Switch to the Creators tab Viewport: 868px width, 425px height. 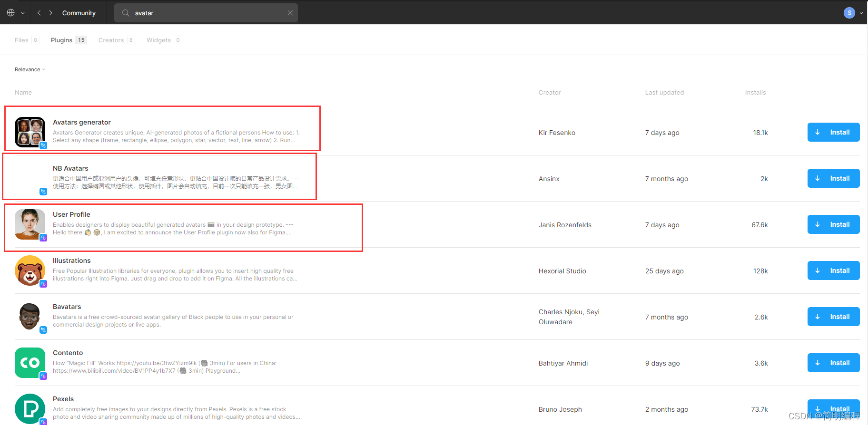click(x=117, y=40)
